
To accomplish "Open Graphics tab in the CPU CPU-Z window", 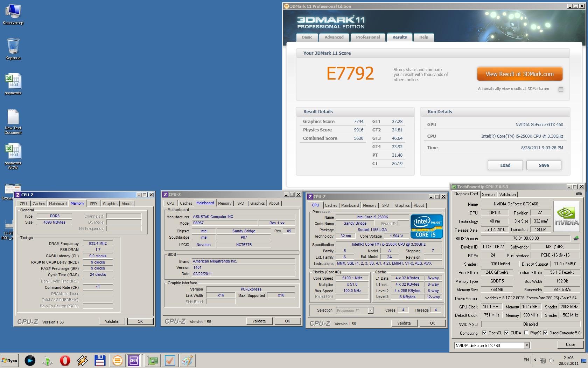I will pyautogui.click(x=402, y=205).
